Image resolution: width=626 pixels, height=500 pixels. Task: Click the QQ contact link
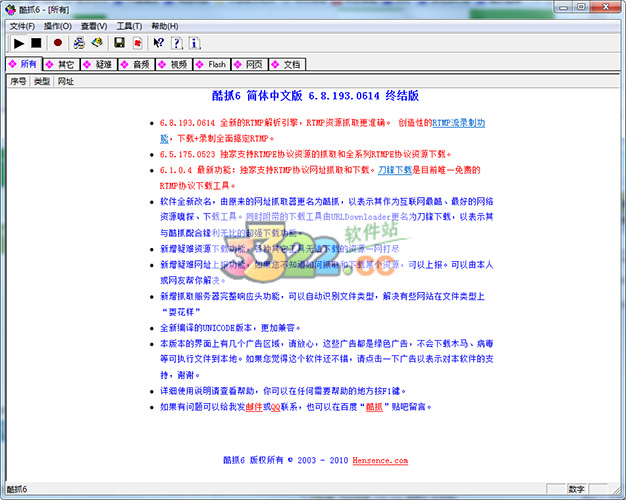click(x=275, y=407)
